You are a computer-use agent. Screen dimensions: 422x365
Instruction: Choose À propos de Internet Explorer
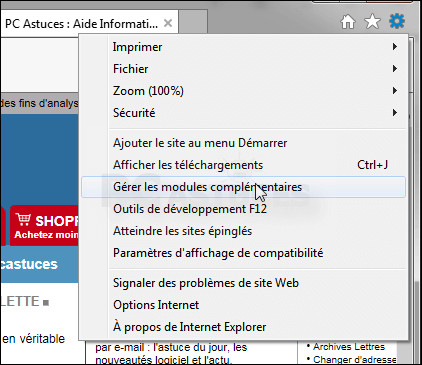click(243, 327)
